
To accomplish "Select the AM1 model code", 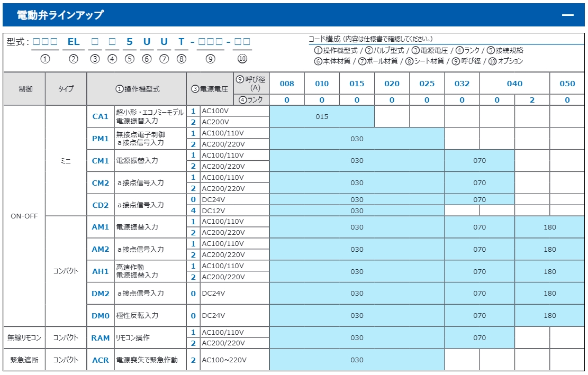I will tap(101, 227).
